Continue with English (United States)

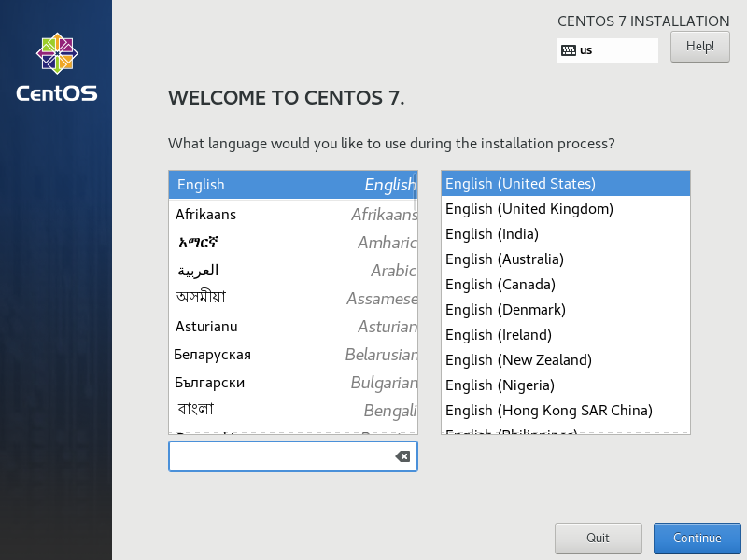(697, 539)
